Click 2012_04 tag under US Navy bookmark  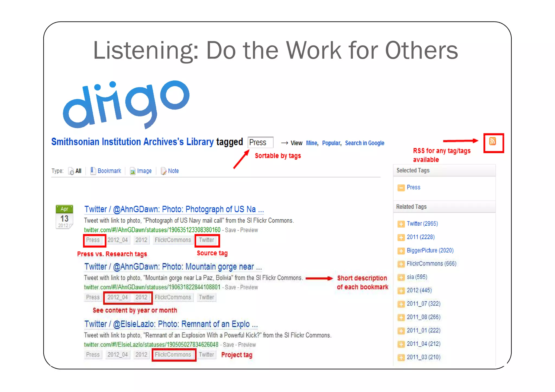[x=118, y=240]
